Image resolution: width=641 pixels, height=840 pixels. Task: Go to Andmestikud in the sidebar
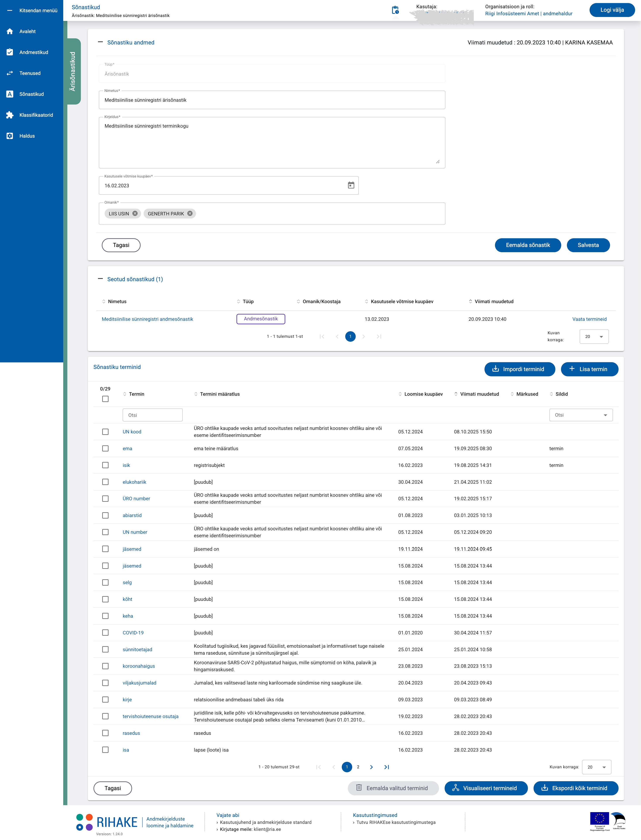[34, 52]
